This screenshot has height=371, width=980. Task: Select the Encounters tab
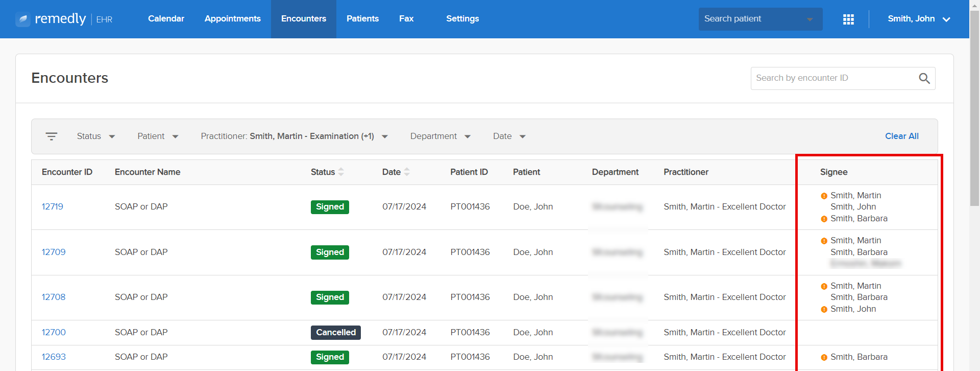tap(304, 19)
